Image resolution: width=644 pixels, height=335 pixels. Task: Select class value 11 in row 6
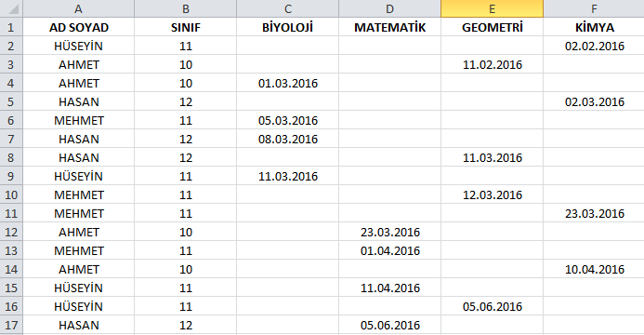(185, 120)
